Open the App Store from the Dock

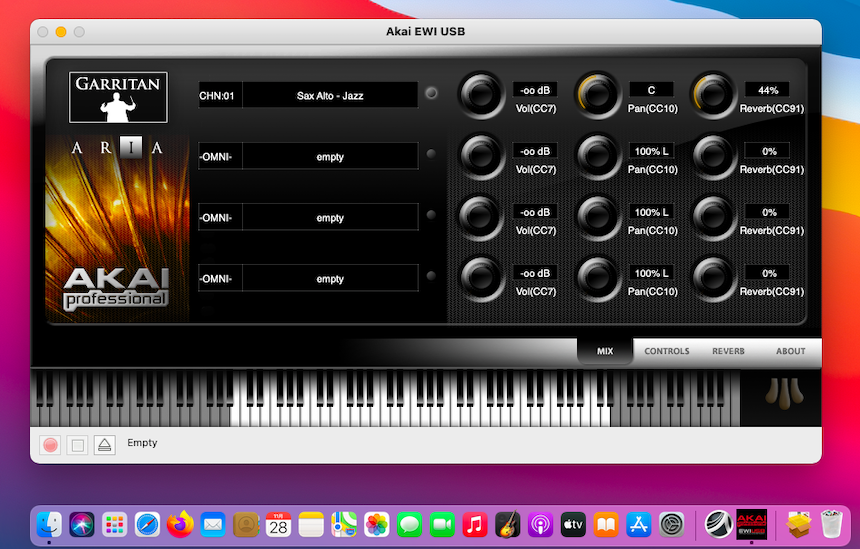tap(639, 524)
